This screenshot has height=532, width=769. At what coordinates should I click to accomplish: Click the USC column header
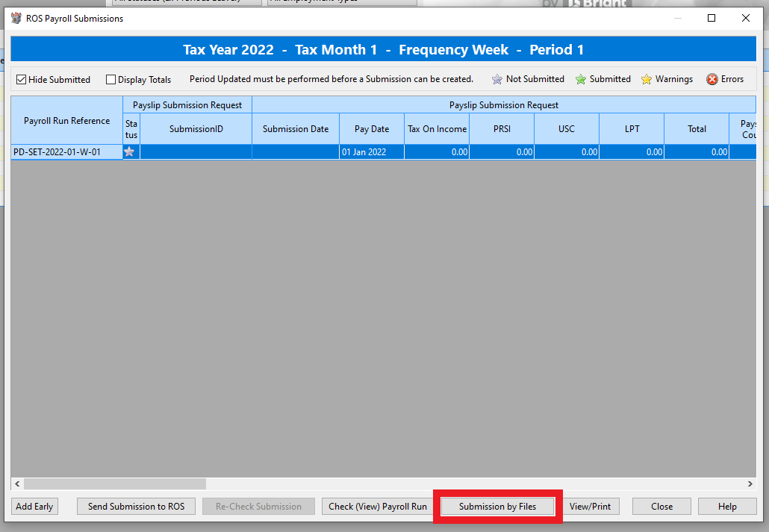point(567,129)
